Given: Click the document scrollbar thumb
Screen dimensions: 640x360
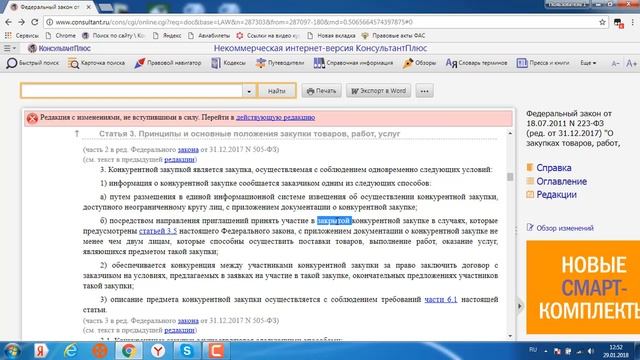Looking at the screenshot, I should 510,177.
